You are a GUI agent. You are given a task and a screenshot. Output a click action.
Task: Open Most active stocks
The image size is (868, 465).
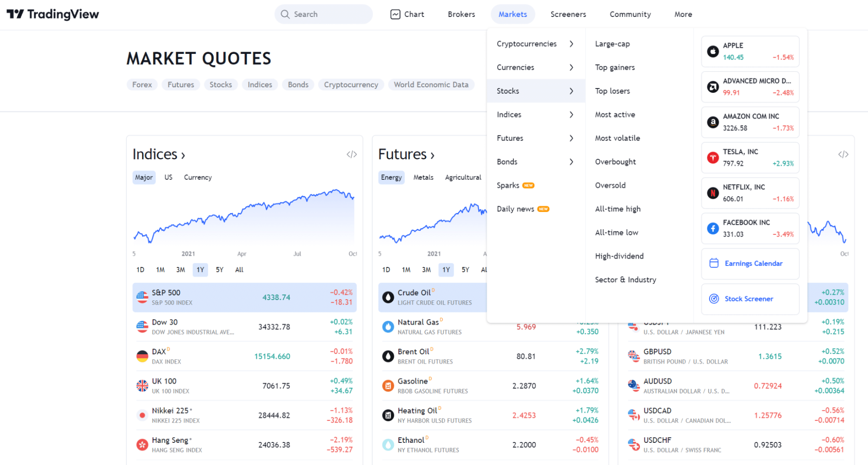point(615,115)
